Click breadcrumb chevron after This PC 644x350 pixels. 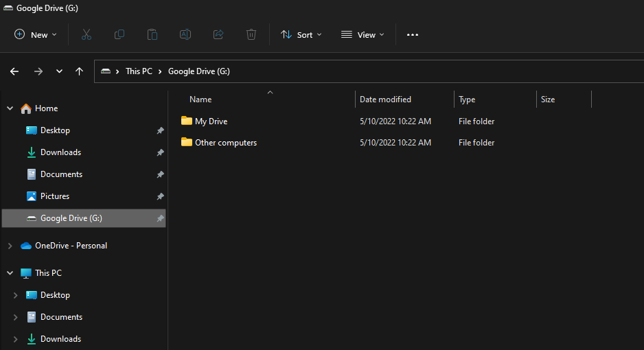(160, 71)
